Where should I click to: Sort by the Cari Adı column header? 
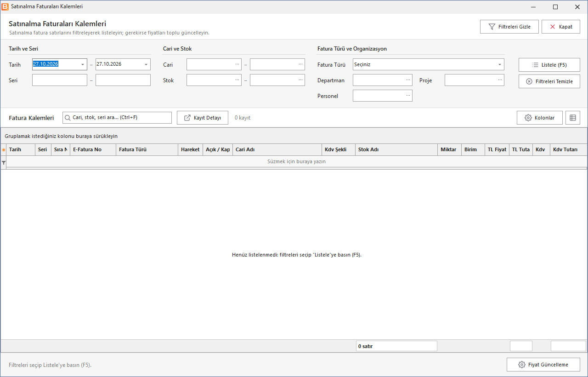pyautogui.click(x=277, y=149)
